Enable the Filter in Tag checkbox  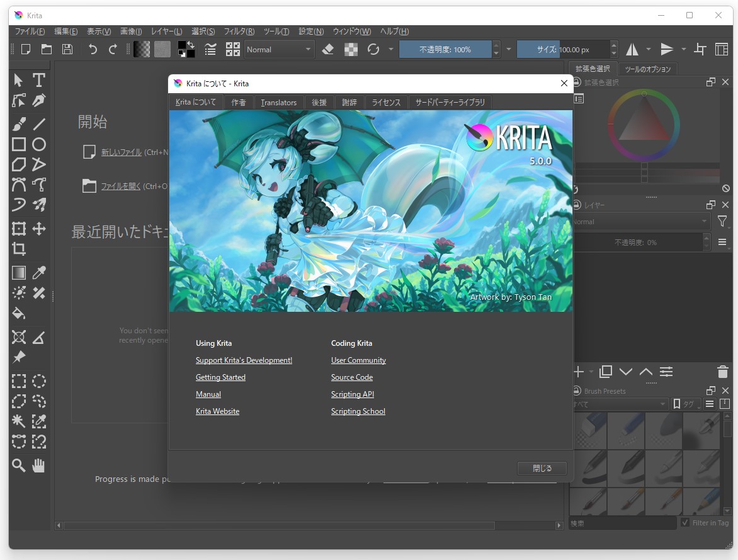686,523
